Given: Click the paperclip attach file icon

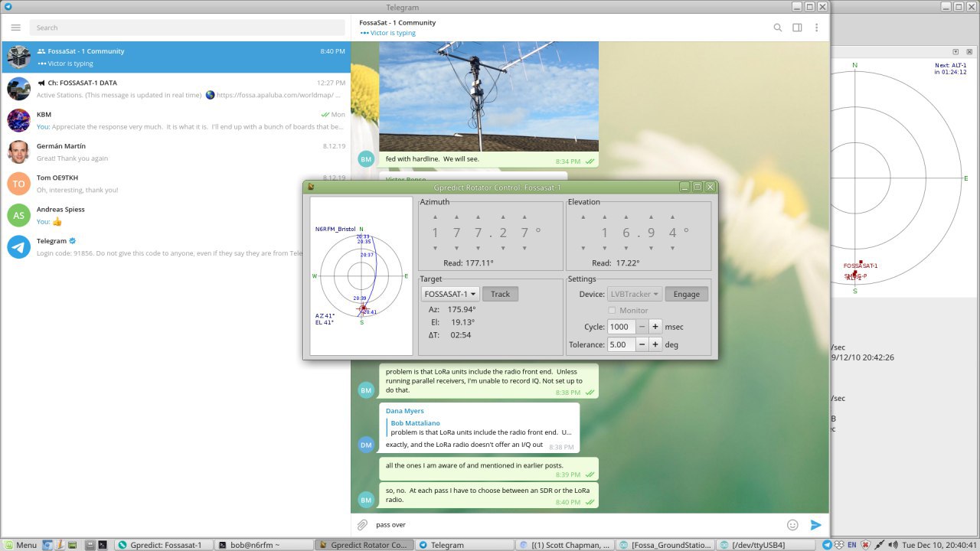Looking at the screenshot, I should click(363, 525).
